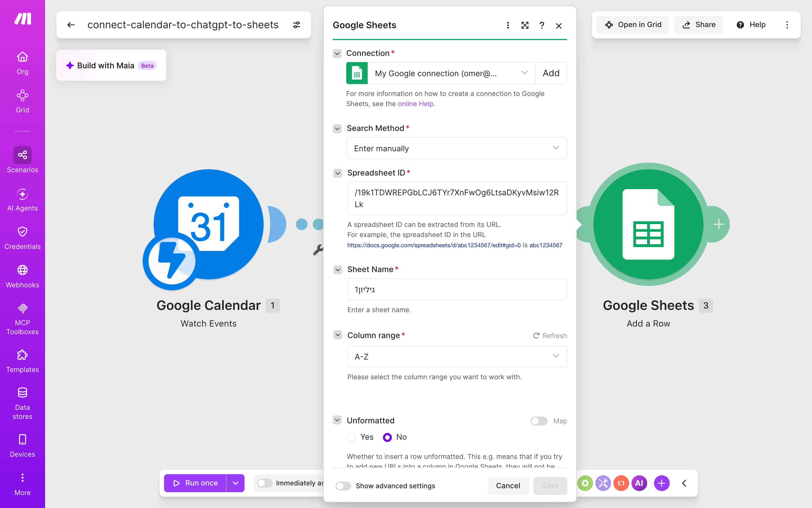Collapse the Spreadsheet ID section
The width and height of the screenshot is (812, 508).
(x=337, y=173)
